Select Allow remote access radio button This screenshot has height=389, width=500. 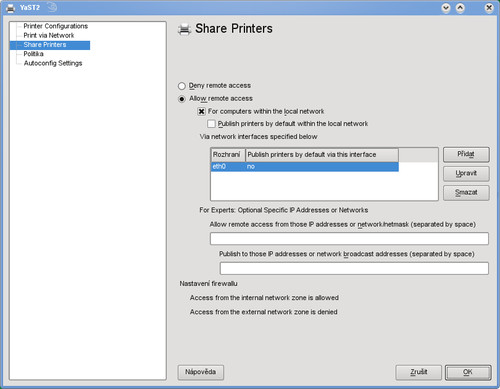tap(182, 99)
